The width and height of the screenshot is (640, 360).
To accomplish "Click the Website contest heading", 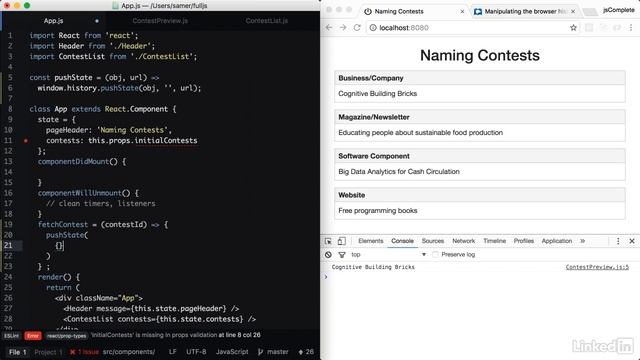I will [351, 196].
